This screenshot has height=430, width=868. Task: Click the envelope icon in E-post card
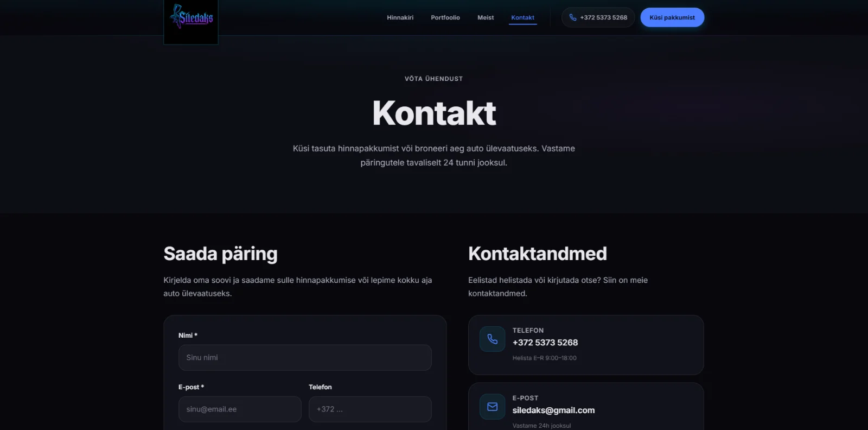pyautogui.click(x=492, y=407)
